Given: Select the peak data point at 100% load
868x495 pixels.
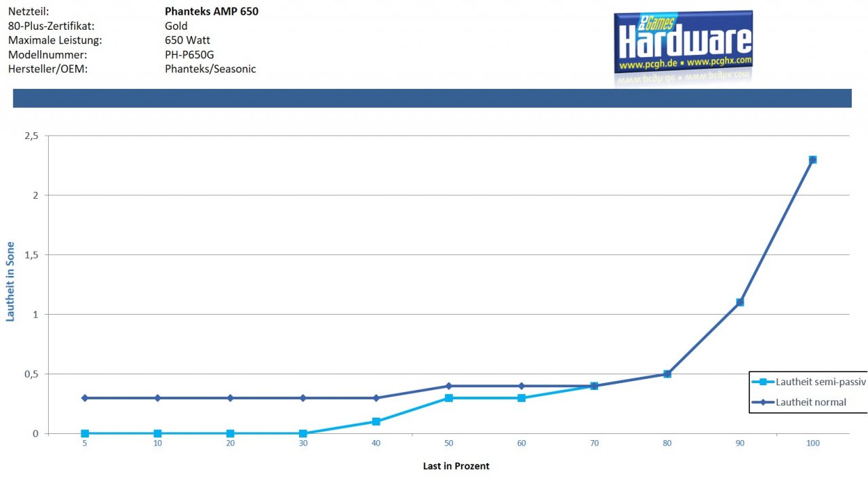Looking at the screenshot, I should (x=813, y=159).
